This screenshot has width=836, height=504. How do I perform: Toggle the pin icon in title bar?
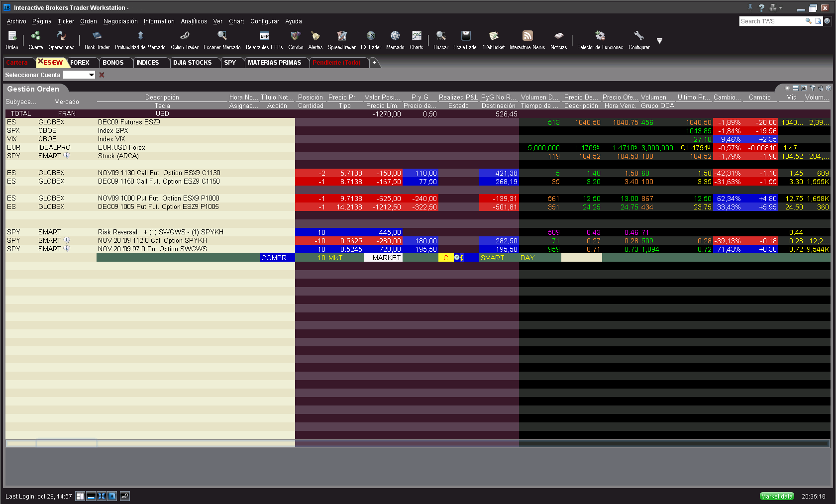point(750,7)
